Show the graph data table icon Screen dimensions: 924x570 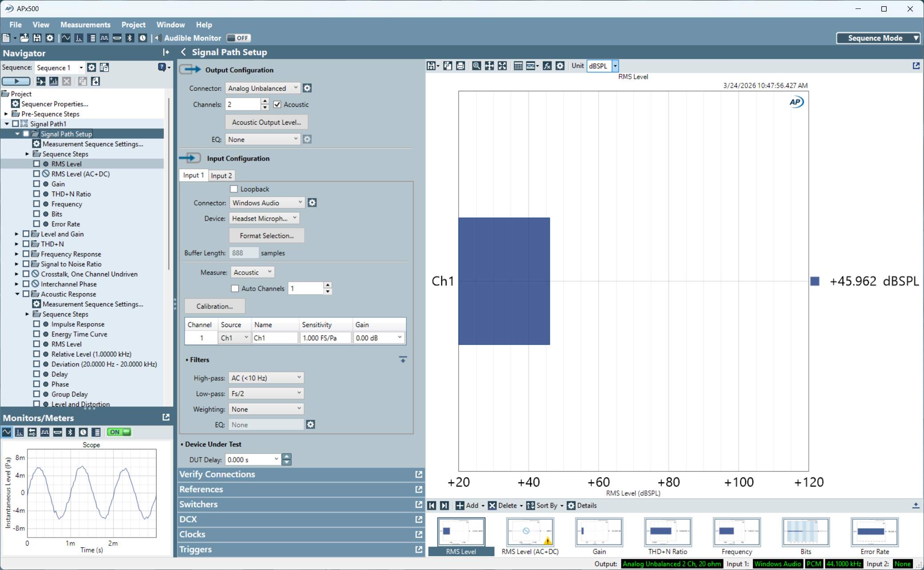(x=518, y=66)
